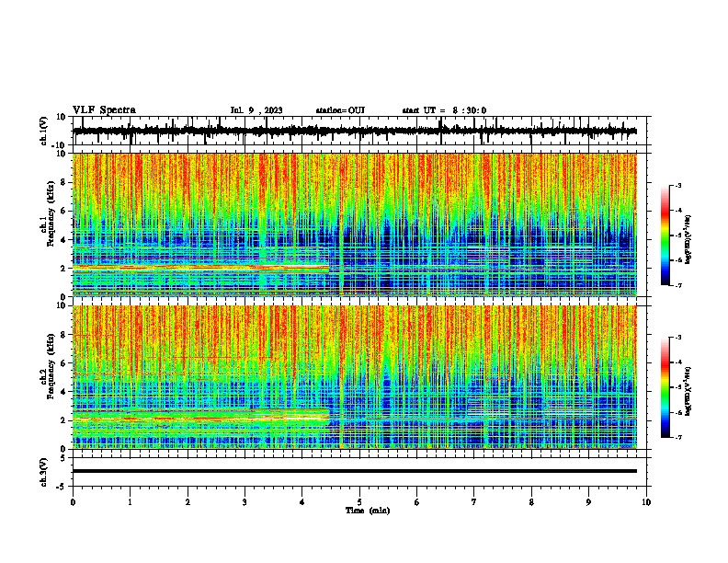
Task: Click the "ch.1(V)" y-axis label
Action: (x=44, y=131)
